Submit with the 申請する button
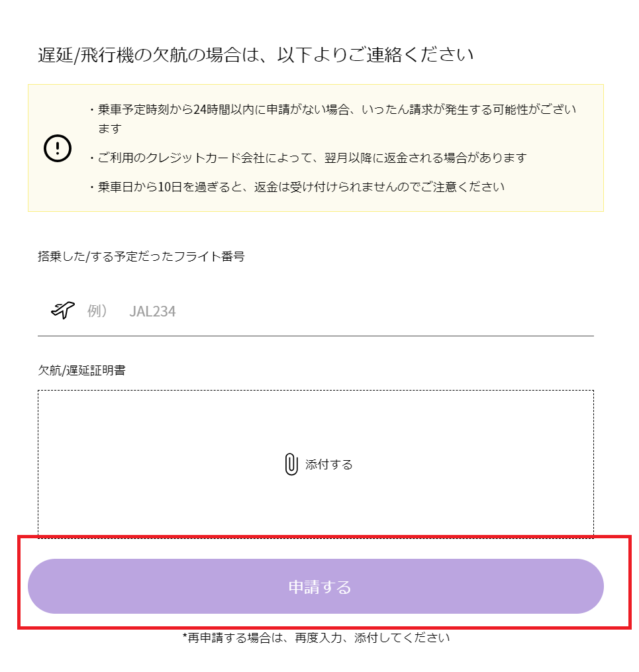Image resolution: width=639 pixels, height=672 pixels. (316, 587)
